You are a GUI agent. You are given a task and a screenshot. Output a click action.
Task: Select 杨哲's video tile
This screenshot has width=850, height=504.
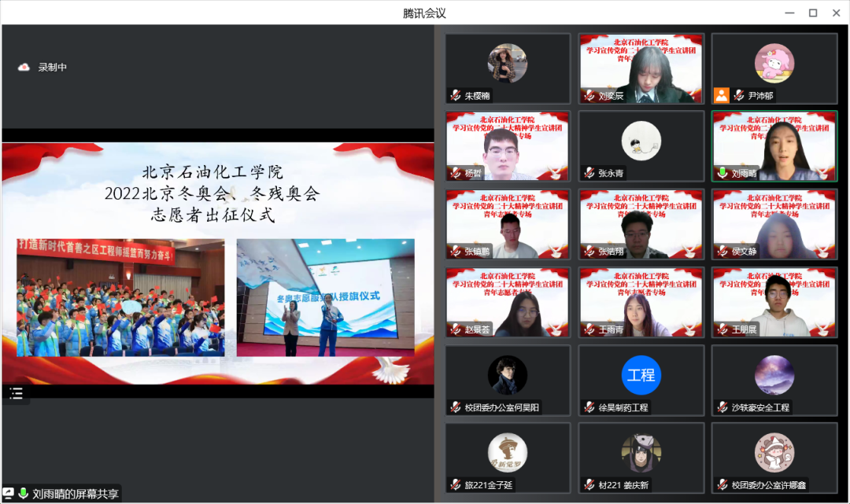click(x=508, y=146)
